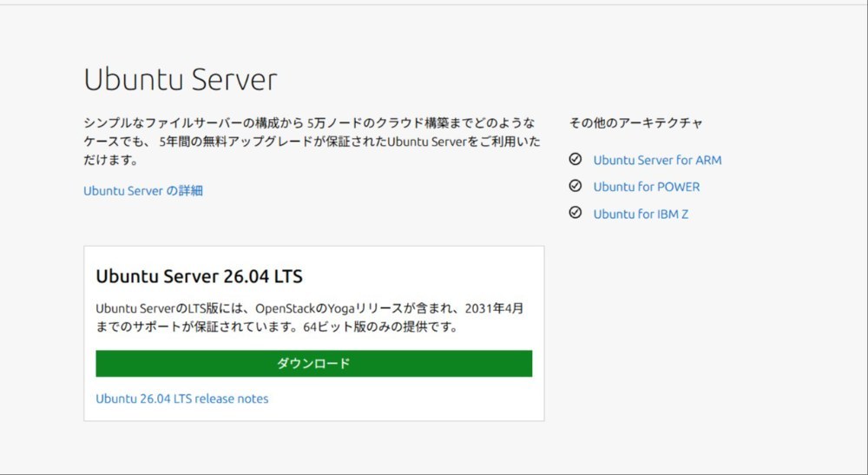Open the Ubuntu Server for ARM link
The width and height of the screenshot is (868, 475).
coord(657,160)
